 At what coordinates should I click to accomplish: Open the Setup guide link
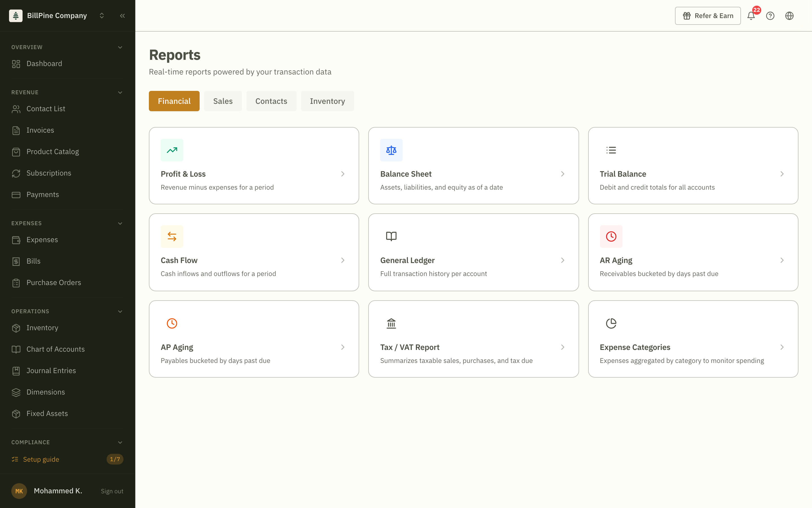coord(41,459)
